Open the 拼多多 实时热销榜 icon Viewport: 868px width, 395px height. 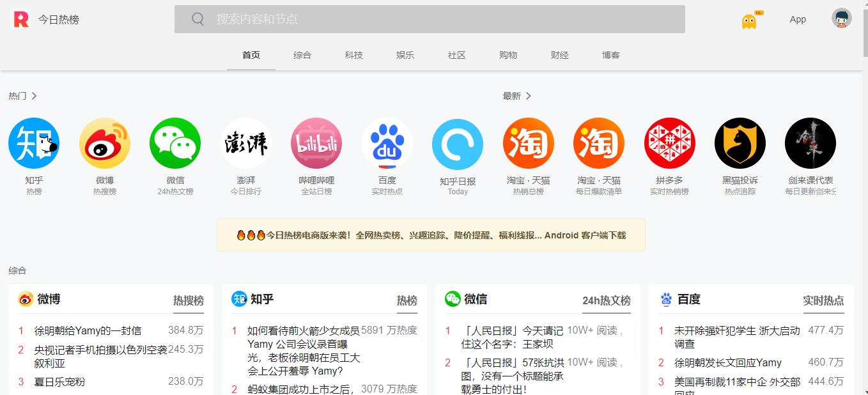tap(670, 143)
